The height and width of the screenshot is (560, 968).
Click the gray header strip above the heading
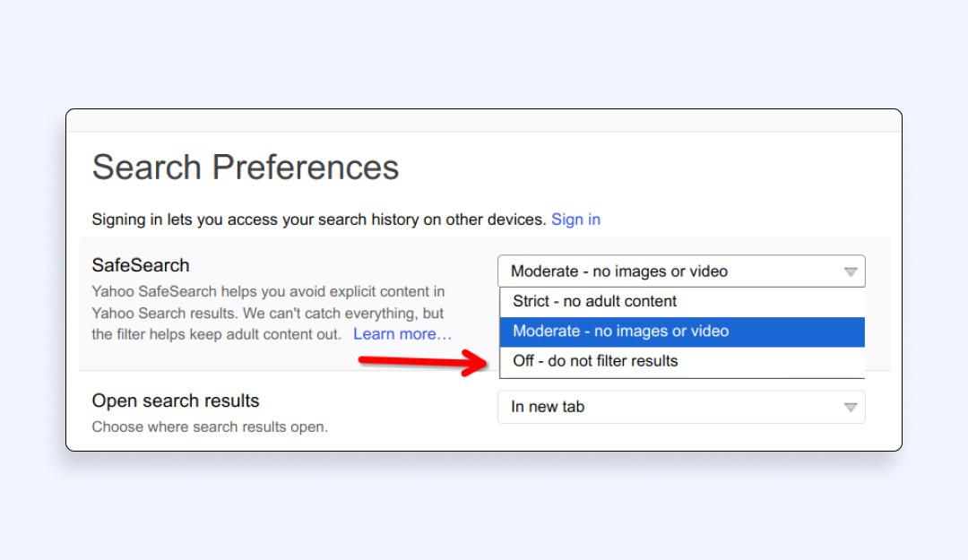click(x=484, y=121)
